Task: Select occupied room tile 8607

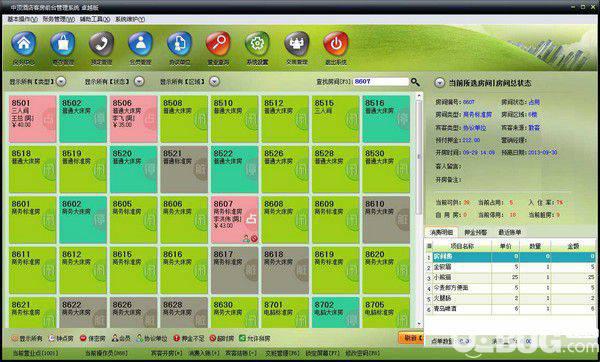Action: [235, 220]
